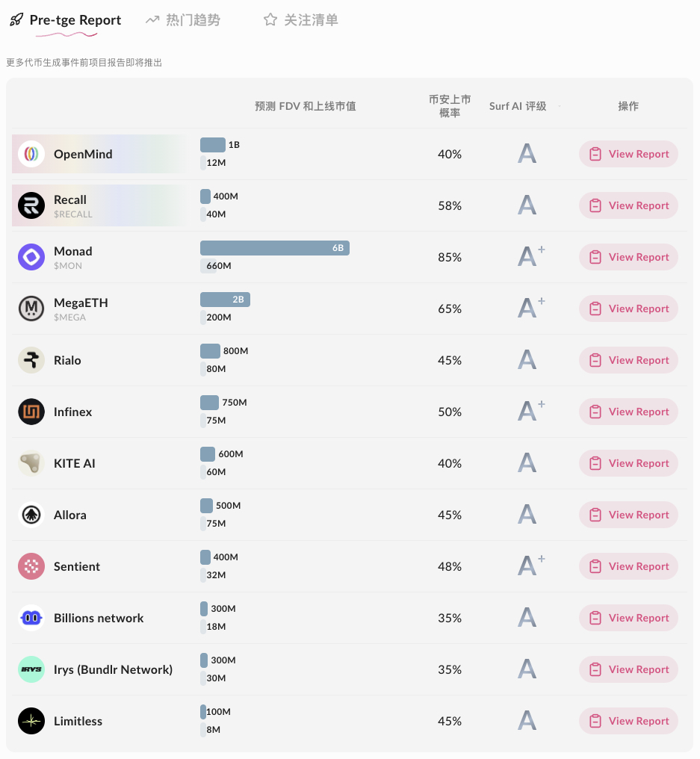Click Monad's 6B FDV bar
Image resolution: width=700 pixels, height=759 pixels.
click(x=274, y=248)
